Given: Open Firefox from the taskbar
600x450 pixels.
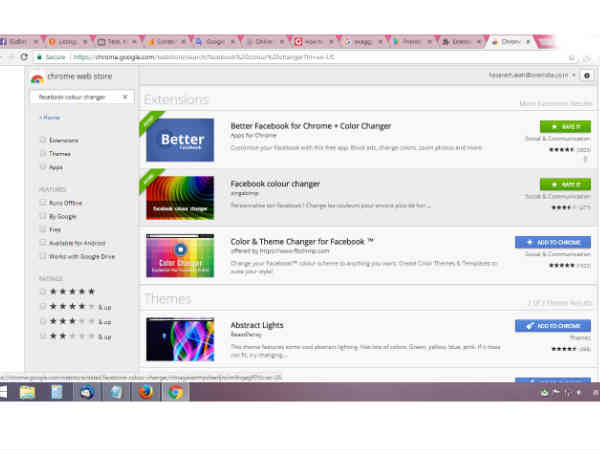Looking at the screenshot, I should pos(144,392).
